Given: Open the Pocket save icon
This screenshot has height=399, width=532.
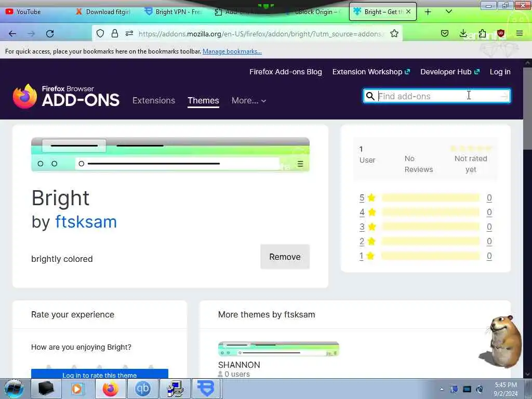Looking at the screenshot, I should tap(445, 33).
